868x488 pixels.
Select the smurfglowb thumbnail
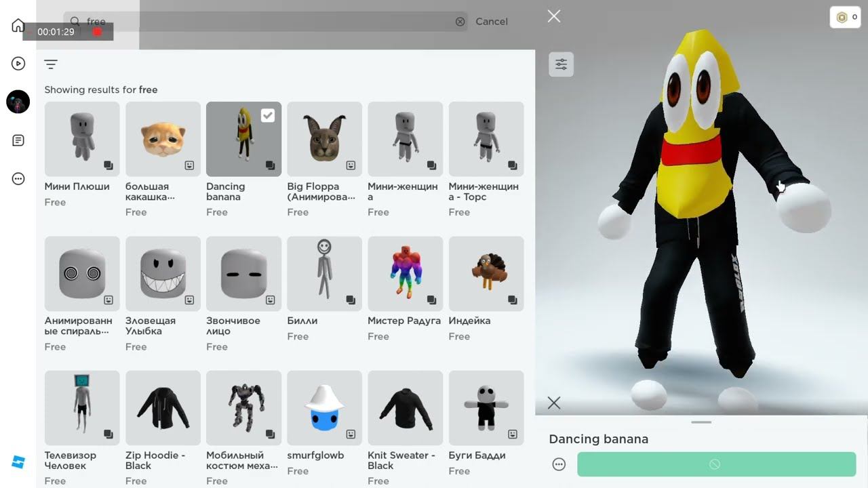(x=324, y=408)
